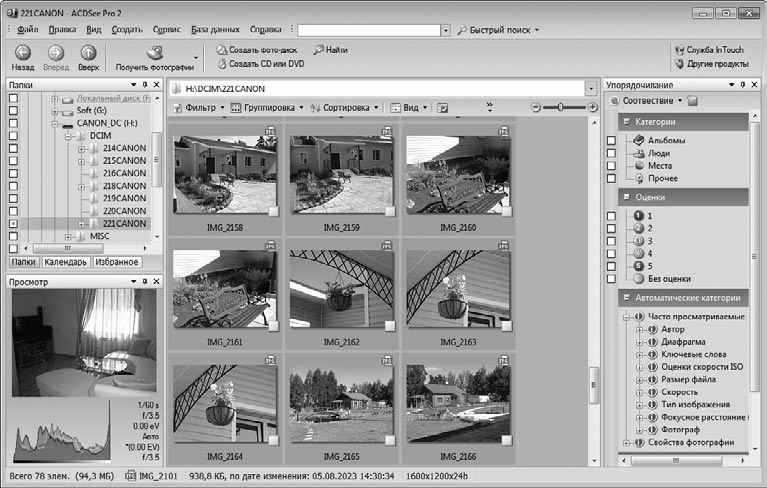This screenshot has width=767, height=488.
Task: Expand the 214CANON folder tree node
Action: pos(81,148)
